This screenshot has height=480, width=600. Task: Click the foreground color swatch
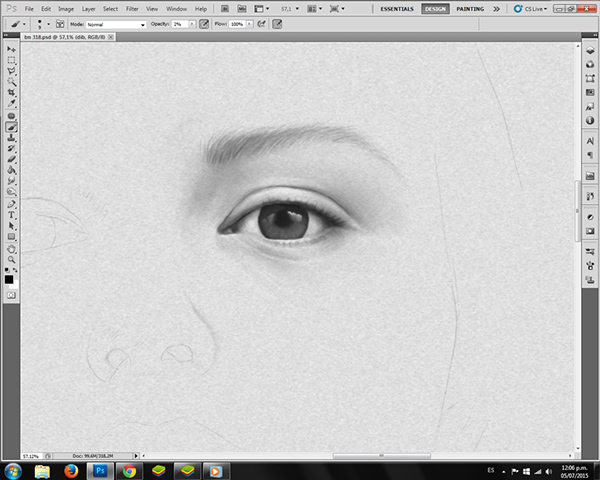click(x=9, y=279)
